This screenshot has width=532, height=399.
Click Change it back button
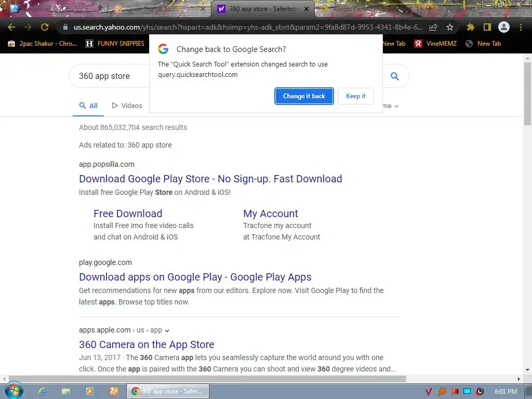coord(304,96)
